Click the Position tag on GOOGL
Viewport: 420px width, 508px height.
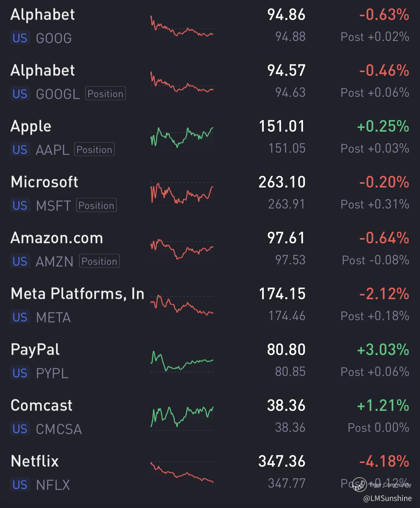click(106, 94)
